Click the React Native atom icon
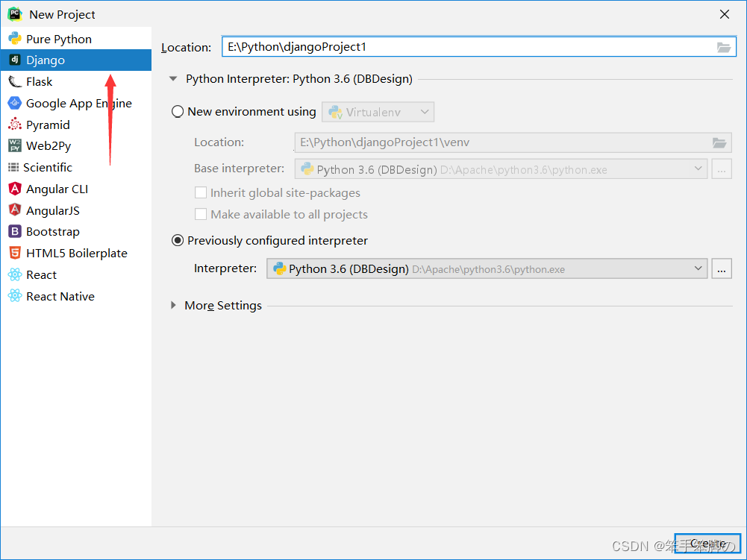The width and height of the screenshot is (747, 560). coord(15,296)
